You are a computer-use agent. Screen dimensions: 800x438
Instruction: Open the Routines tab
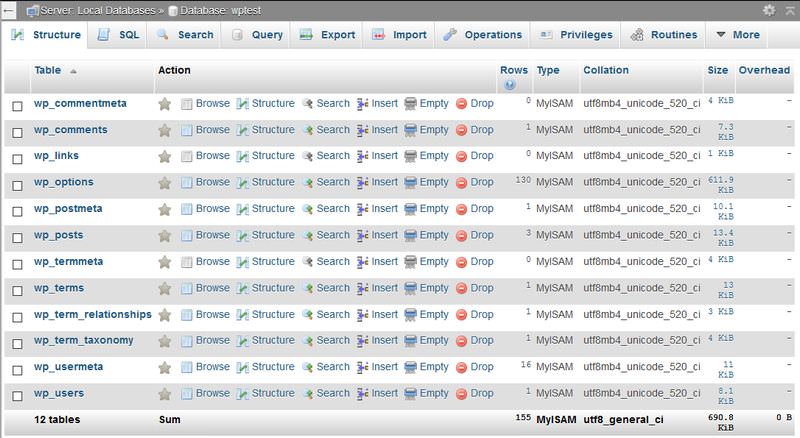(663, 35)
